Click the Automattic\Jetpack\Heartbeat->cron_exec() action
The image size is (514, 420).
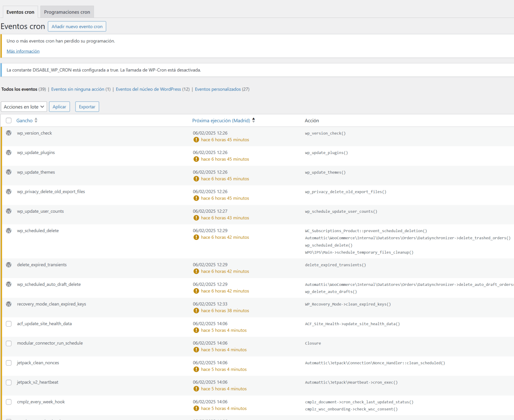point(351,383)
